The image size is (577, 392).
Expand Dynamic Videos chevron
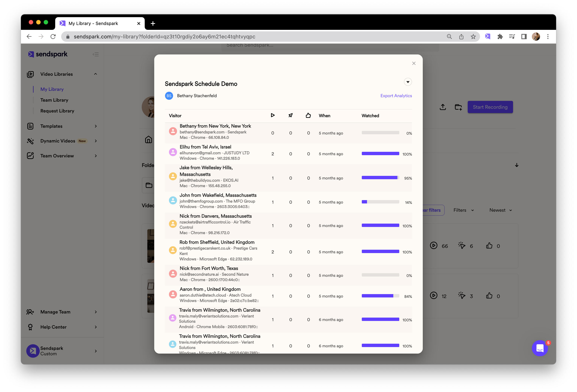coord(96,141)
